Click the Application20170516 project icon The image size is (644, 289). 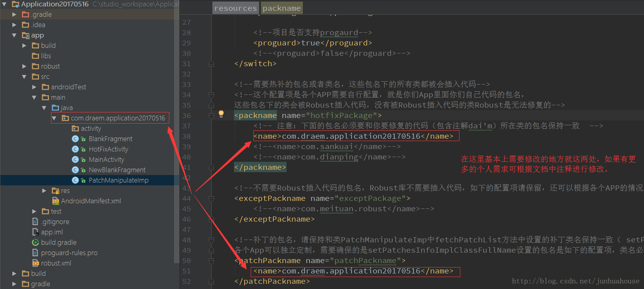tap(16, 4)
